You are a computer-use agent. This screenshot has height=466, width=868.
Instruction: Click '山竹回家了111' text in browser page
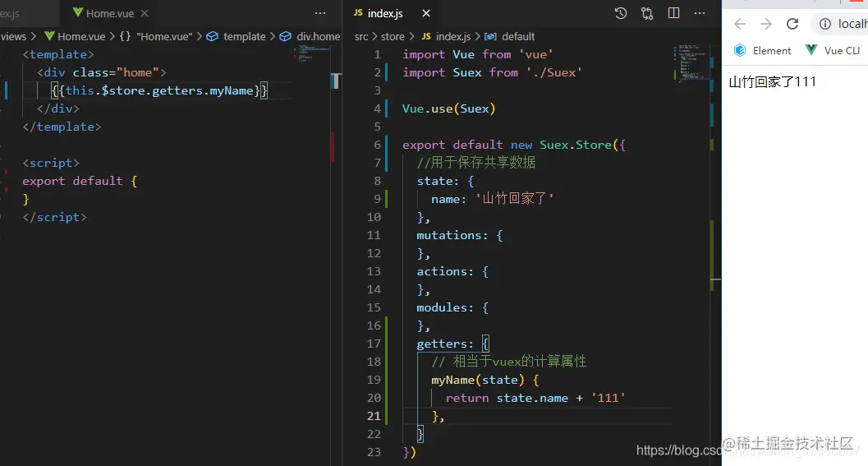click(x=772, y=82)
